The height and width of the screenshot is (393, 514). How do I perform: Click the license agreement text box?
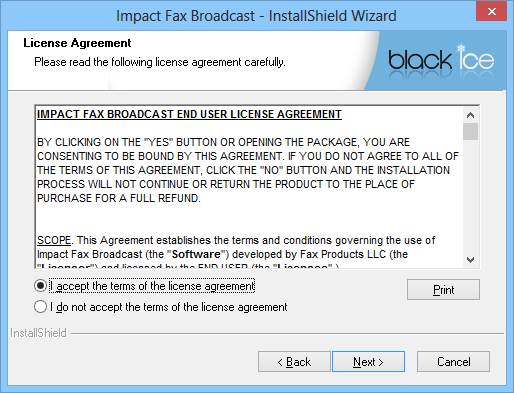pyautogui.click(x=249, y=187)
